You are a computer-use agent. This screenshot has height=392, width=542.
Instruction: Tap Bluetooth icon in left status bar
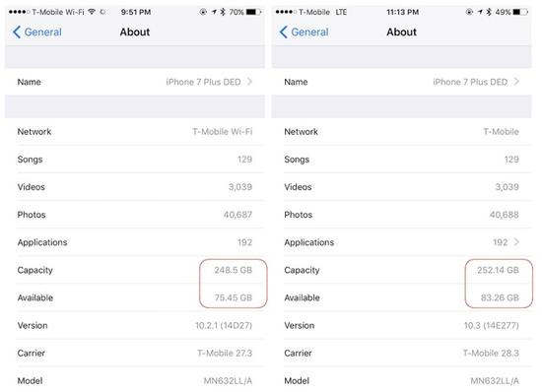(x=223, y=12)
